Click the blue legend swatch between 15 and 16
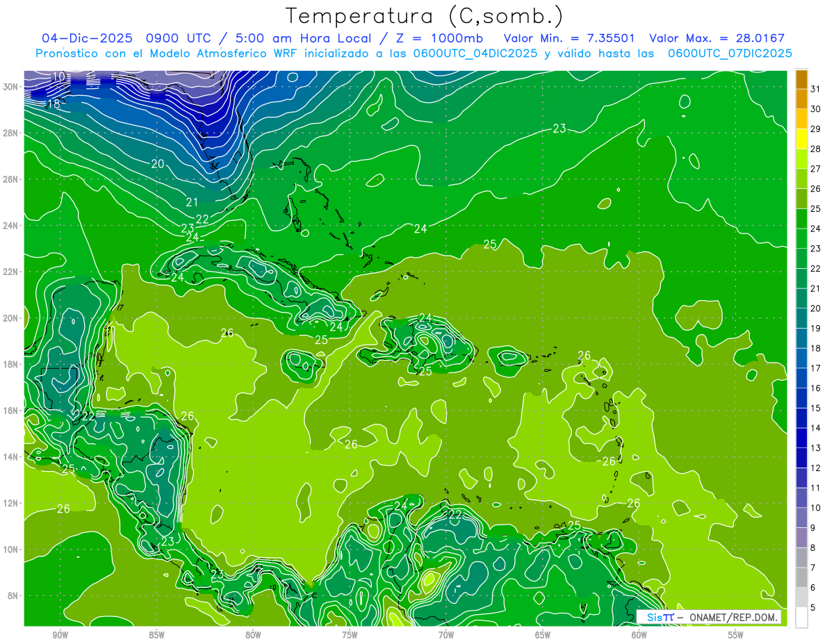 point(801,398)
